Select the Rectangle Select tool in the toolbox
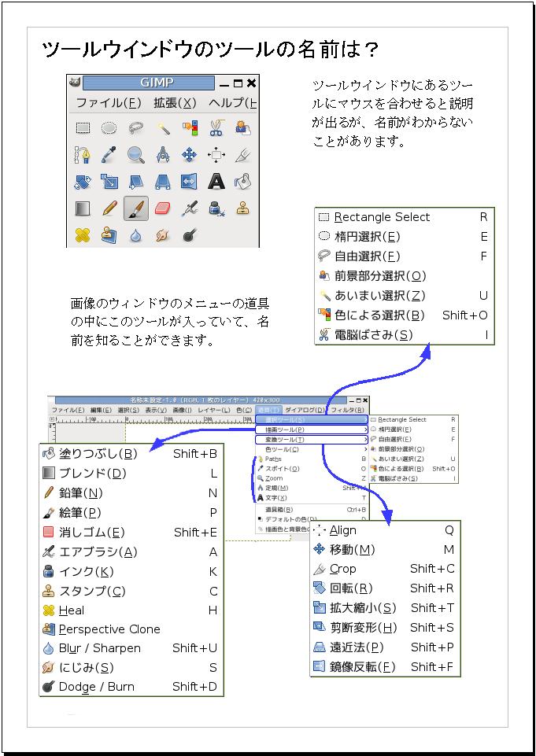The height and width of the screenshot is (756, 536). (83, 128)
